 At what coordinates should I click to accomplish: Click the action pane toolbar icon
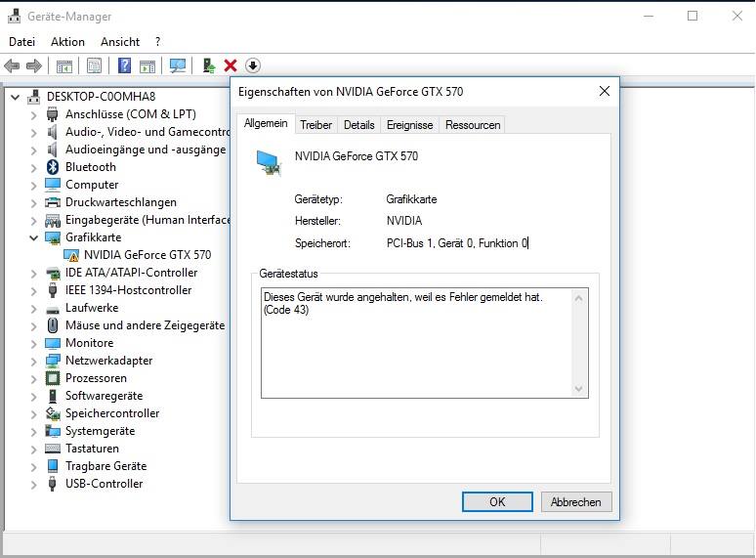click(x=147, y=66)
